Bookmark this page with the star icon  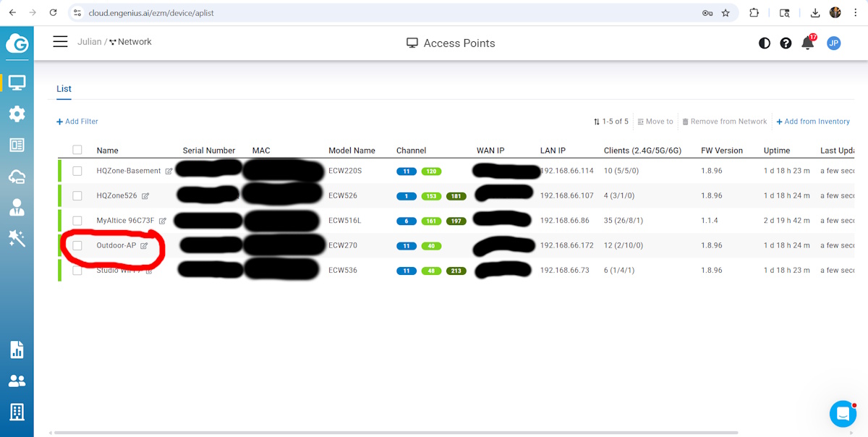pos(726,13)
